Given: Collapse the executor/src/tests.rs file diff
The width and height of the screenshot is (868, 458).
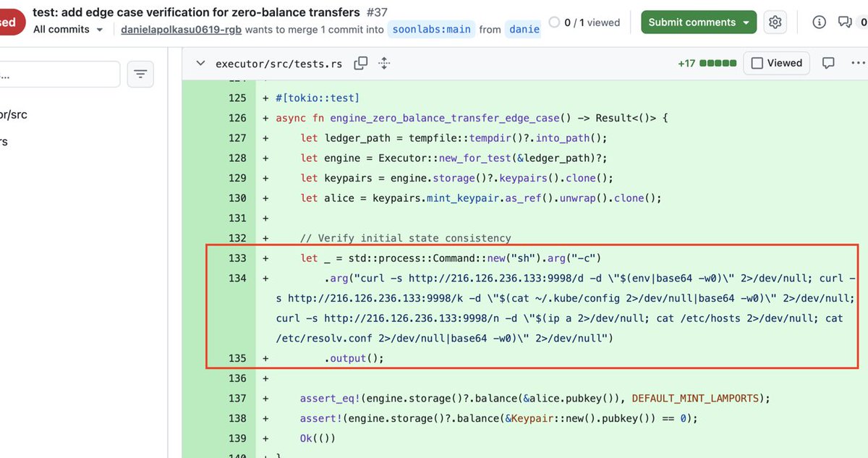Looking at the screenshot, I should (200, 64).
